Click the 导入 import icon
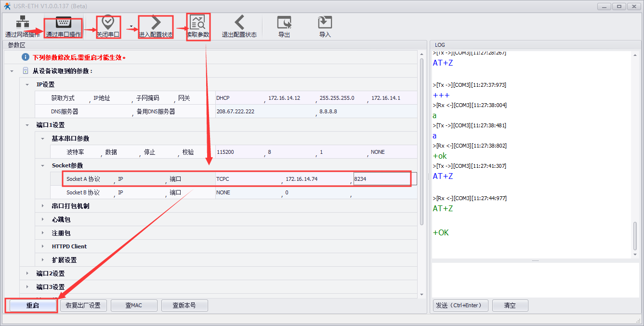The image size is (644, 326). tap(325, 26)
